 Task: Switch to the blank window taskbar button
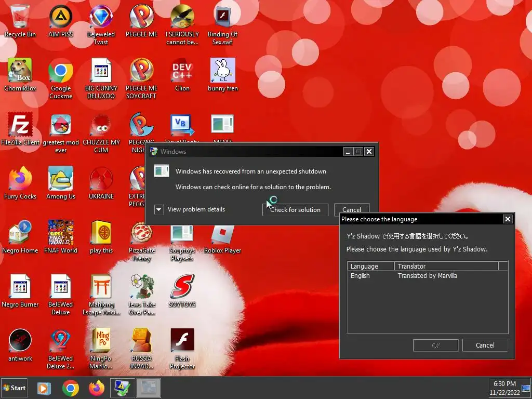point(149,388)
